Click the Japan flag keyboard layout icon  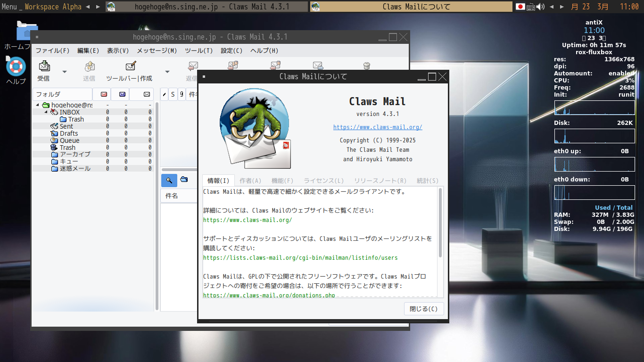click(520, 7)
